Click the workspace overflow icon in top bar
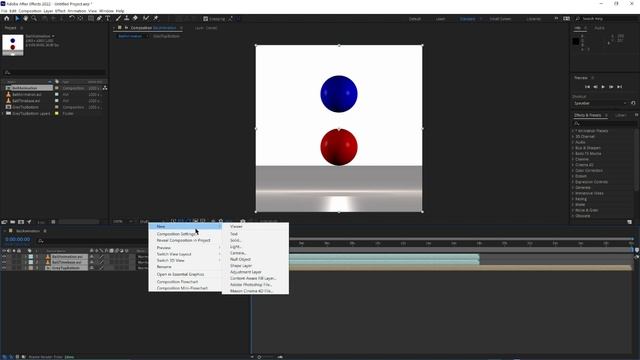640x360 pixels. 556,19
